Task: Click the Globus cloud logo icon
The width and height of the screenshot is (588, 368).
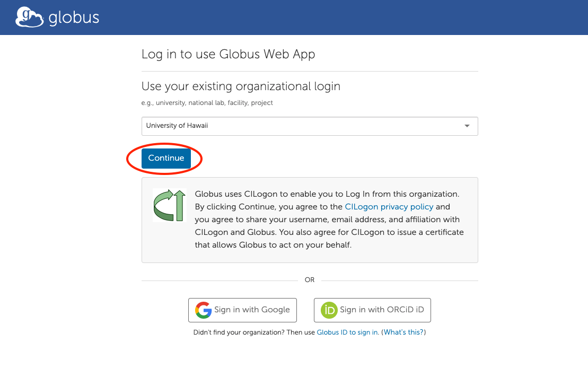Action: click(x=29, y=17)
